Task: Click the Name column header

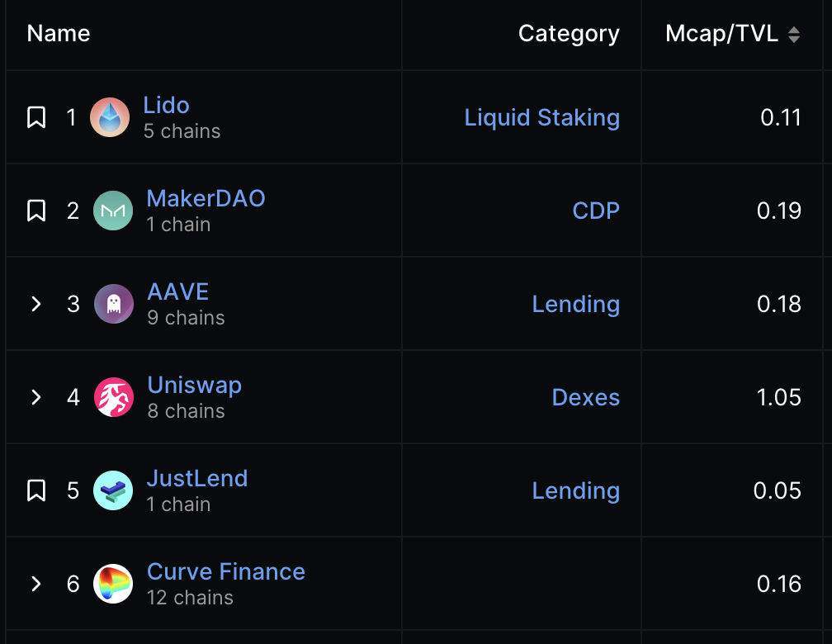Action: [59, 34]
